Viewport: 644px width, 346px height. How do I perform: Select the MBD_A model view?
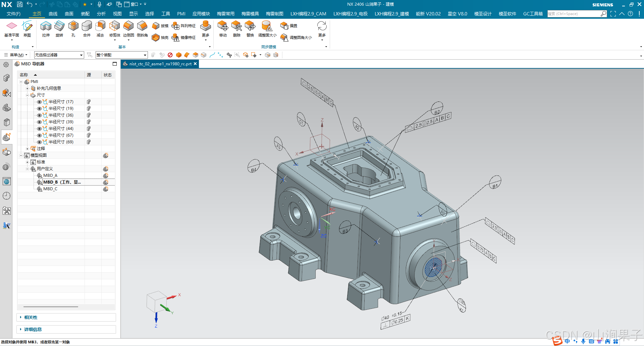(50, 176)
